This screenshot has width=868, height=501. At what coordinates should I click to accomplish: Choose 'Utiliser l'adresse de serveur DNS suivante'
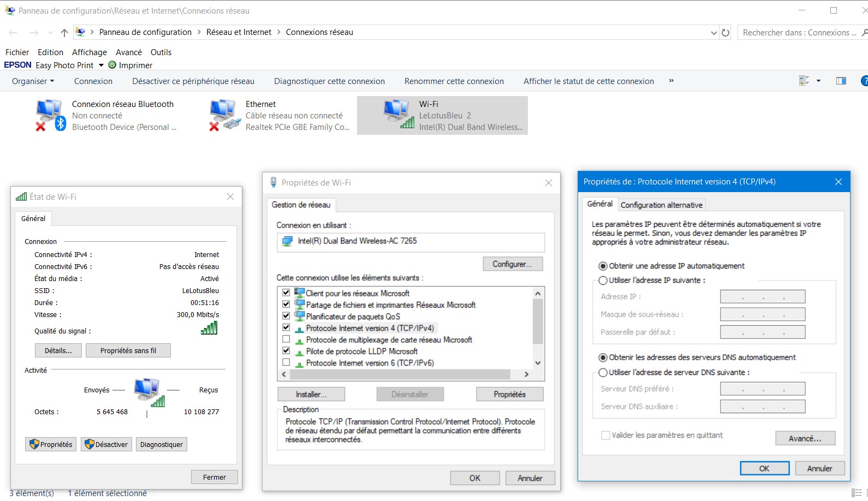coord(603,373)
